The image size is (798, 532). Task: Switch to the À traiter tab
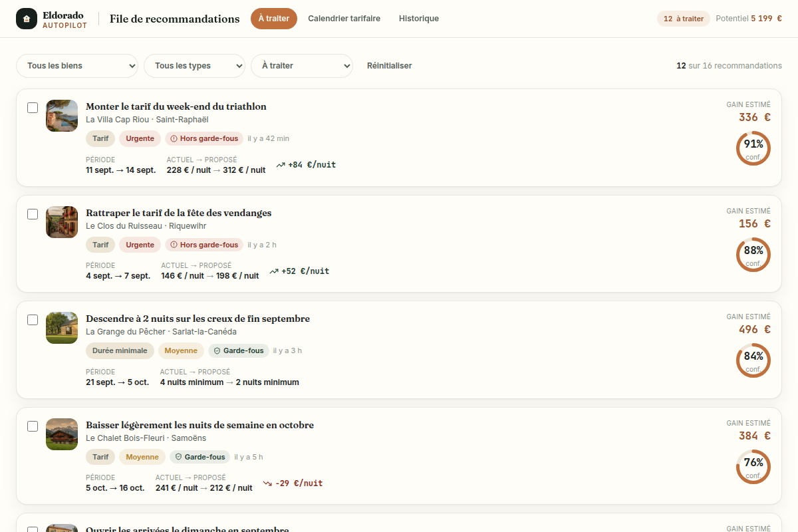[x=274, y=19]
